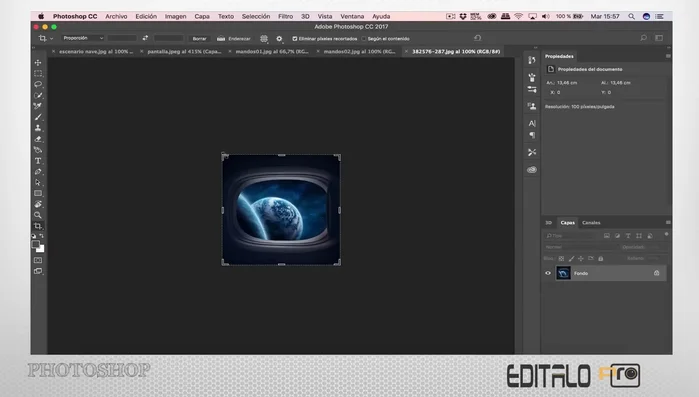Switch to the pantalla.jpeg document tab
This screenshot has width=699, height=397.
(184, 51)
